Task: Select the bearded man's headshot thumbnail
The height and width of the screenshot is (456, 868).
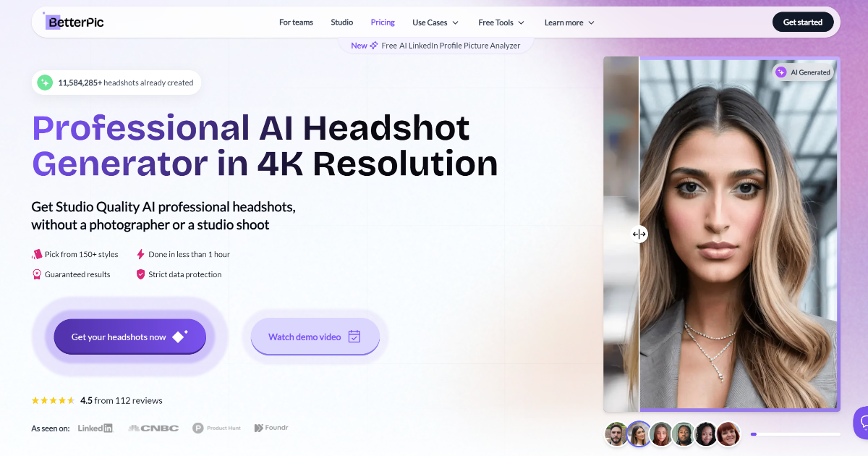Action: point(616,434)
